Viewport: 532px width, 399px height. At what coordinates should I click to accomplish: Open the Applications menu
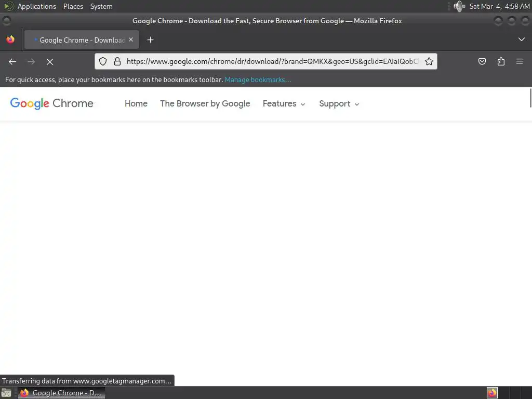pyautogui.click(x=37, y=6)
